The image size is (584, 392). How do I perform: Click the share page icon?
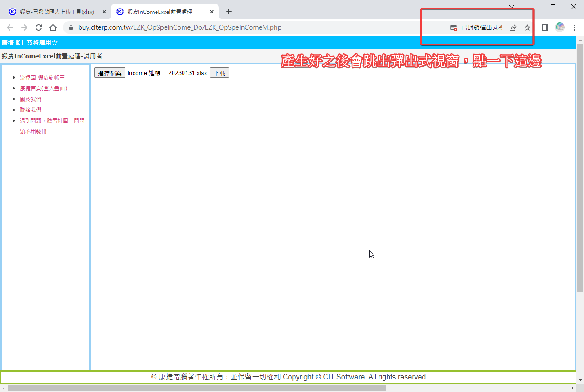pyautogui.click(x=513, y=28)
